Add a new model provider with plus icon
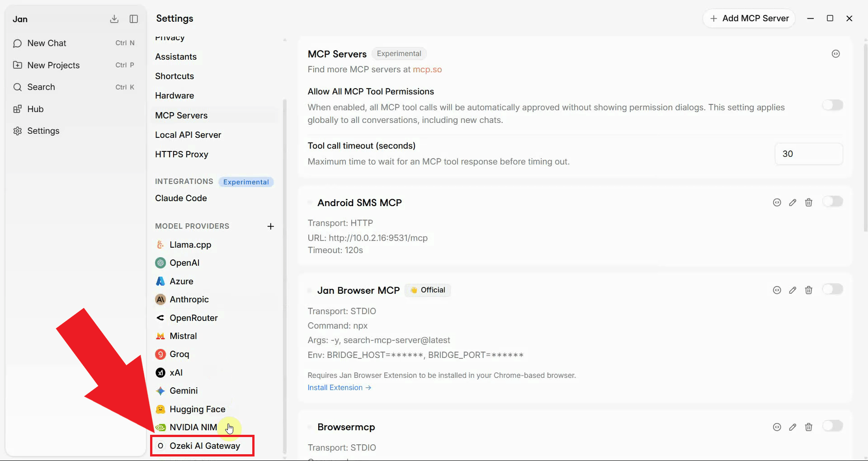 pyautogui.click(x=271, y=226)
